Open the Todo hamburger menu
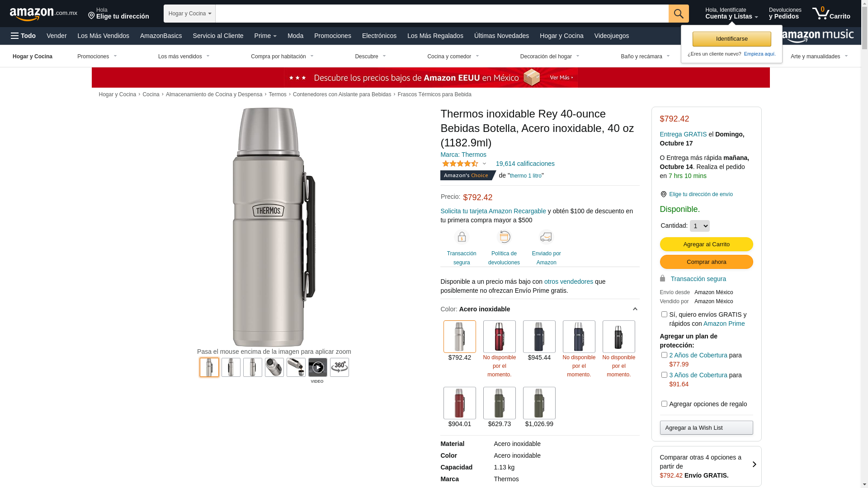868x488 pixels. click(23, 36)
